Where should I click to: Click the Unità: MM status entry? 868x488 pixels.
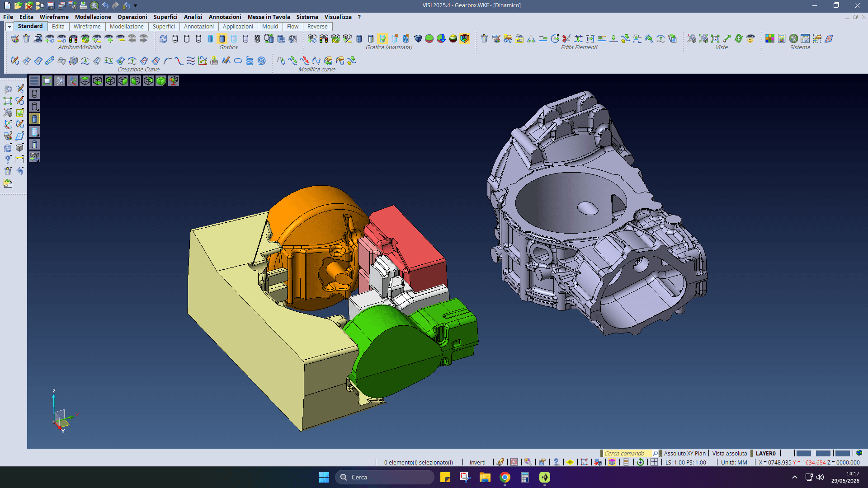tap(734, 462)
